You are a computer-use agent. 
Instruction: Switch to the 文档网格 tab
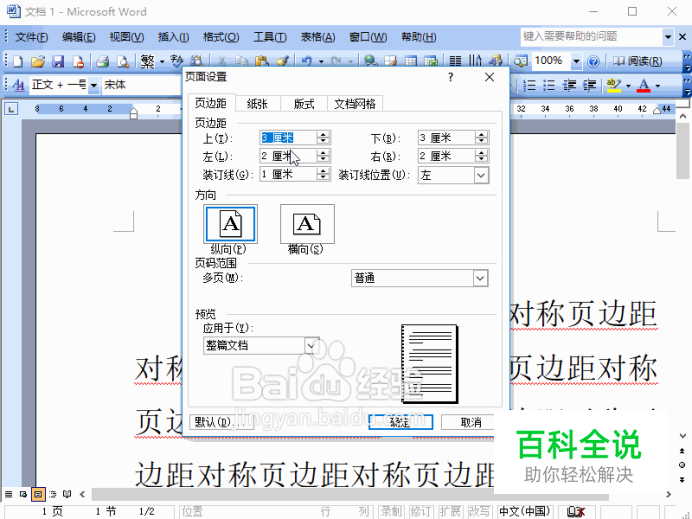coord(355,104)
